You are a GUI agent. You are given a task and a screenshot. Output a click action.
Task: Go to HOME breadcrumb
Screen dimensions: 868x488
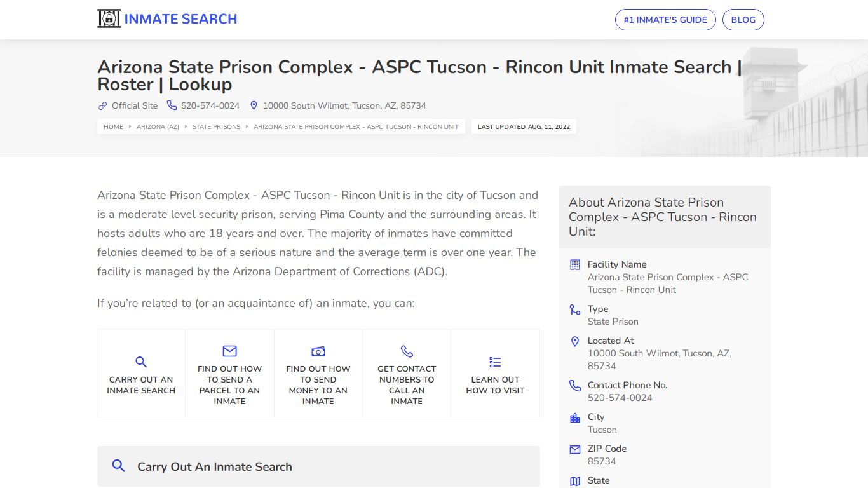coord(114,126)
